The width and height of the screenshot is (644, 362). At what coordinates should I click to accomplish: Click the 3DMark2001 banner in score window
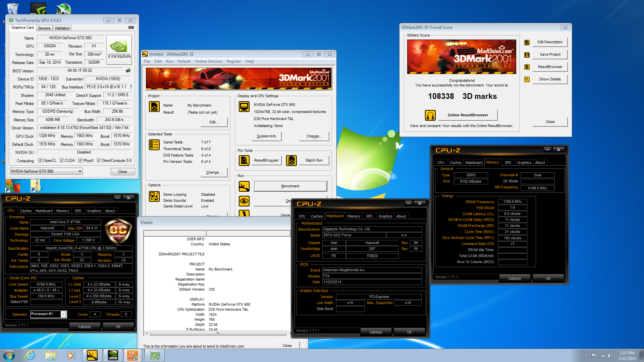point(462,57)
